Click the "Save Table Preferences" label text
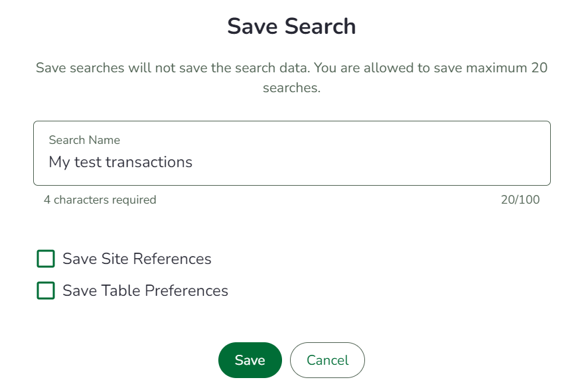Screen dimensions: 584x392 click(145, 291)
